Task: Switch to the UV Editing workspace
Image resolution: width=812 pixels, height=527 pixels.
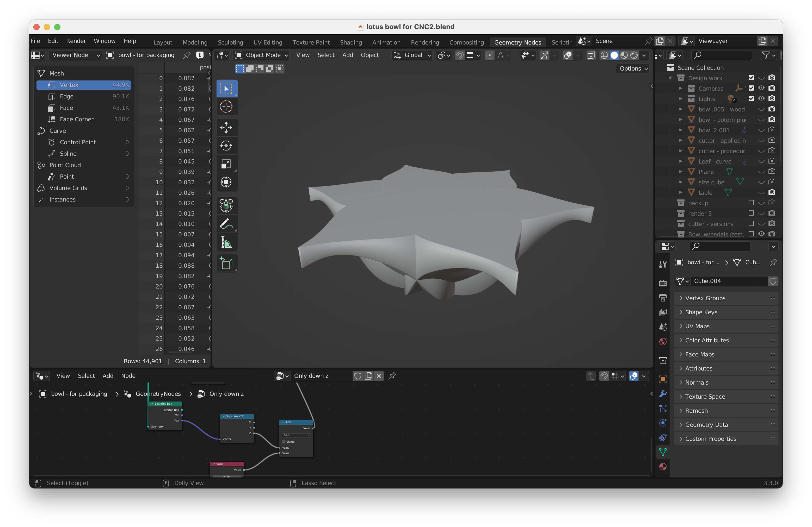Action: [267, 42]
